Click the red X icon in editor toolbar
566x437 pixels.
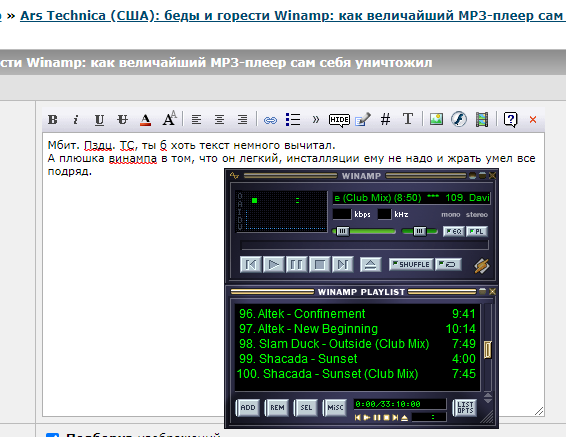tap(533, 119)
